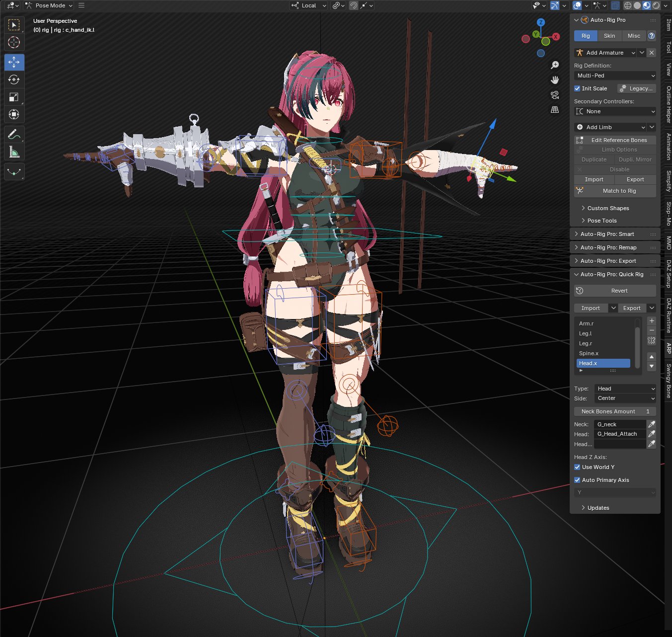Click the eyedropper next to G_neck
This screenshot has height=637, width=672.
click(x=651, y=424)
